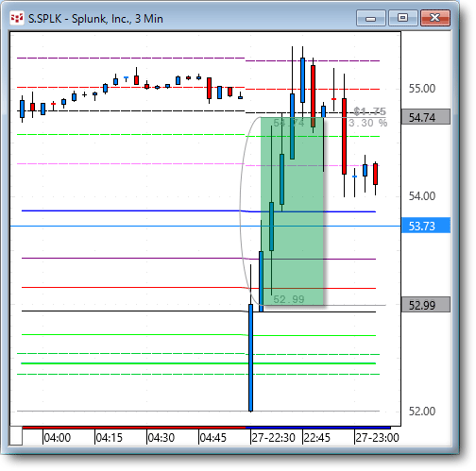This screenshot has height=471, width=476.
Task: Click the 52.00 price scale label
Action: tap(422, 411)
